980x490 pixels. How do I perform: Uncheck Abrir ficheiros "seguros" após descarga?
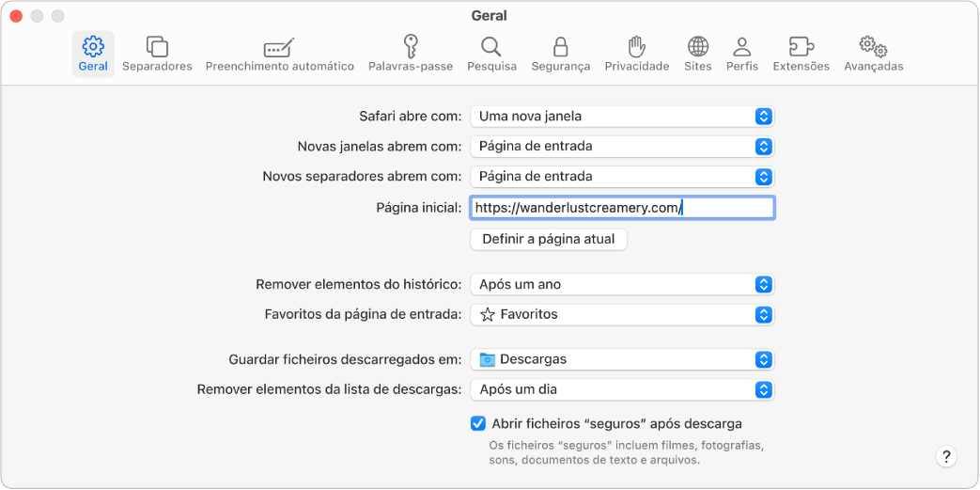(x=478, y=423)
